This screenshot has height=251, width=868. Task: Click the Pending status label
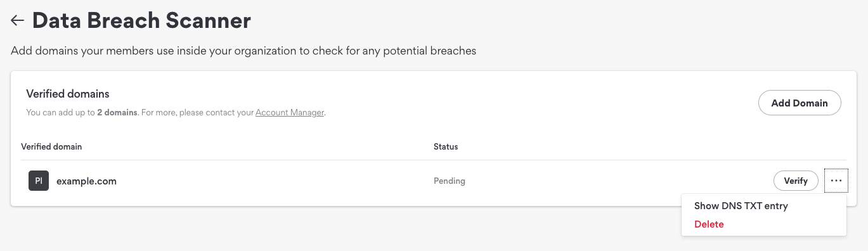(x=450, y=181)
